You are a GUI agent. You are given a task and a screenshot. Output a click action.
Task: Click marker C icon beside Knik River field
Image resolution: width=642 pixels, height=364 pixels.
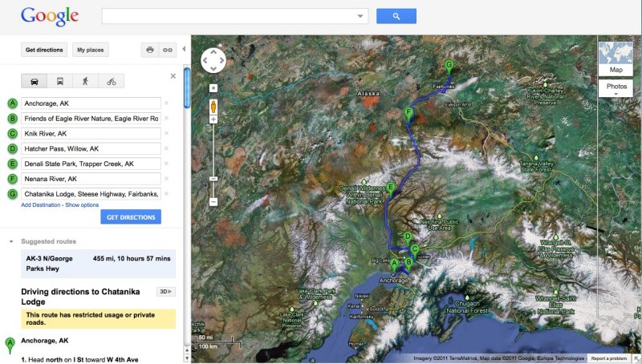pos(12,133)
